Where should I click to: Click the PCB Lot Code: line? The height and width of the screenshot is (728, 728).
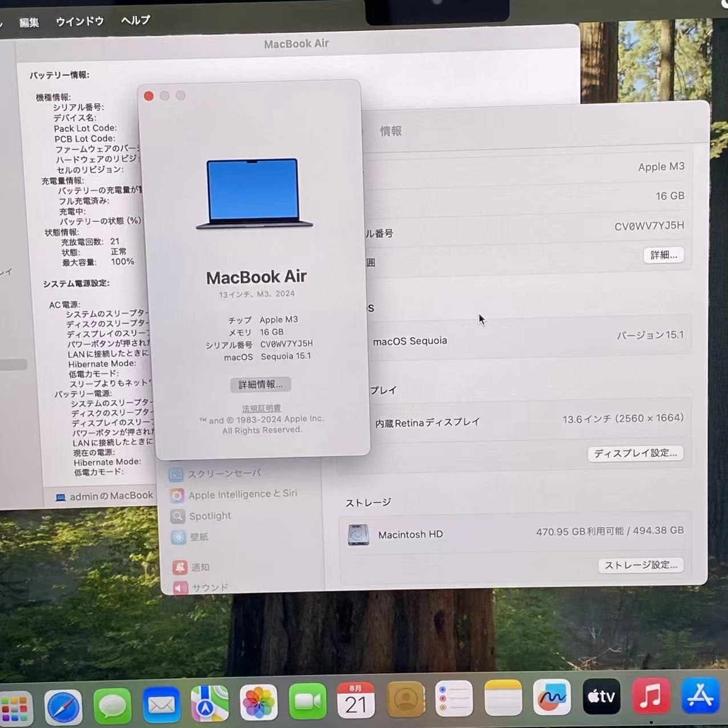pos(84,139)
